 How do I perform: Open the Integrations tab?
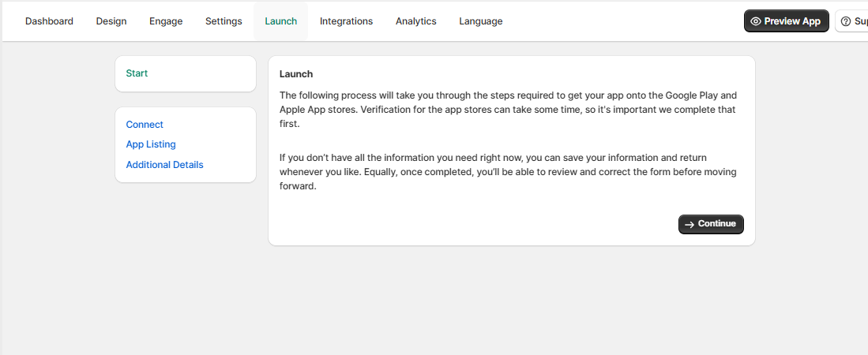347,21
